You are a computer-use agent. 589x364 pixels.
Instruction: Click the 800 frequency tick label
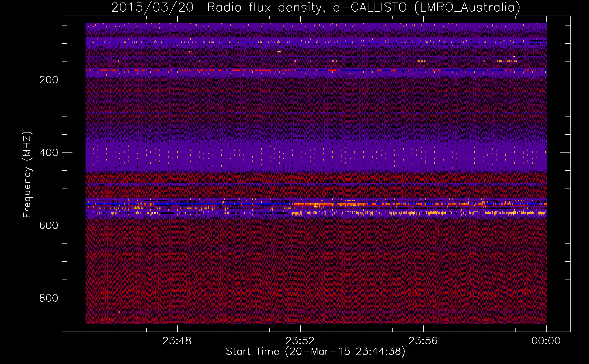pos(49,298)
